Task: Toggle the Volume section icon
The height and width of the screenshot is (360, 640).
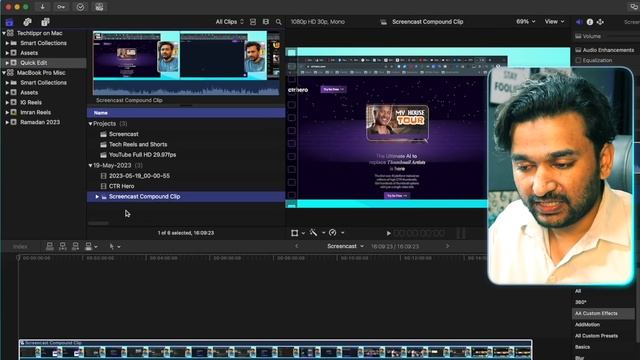Action: [x=578, y=36]
